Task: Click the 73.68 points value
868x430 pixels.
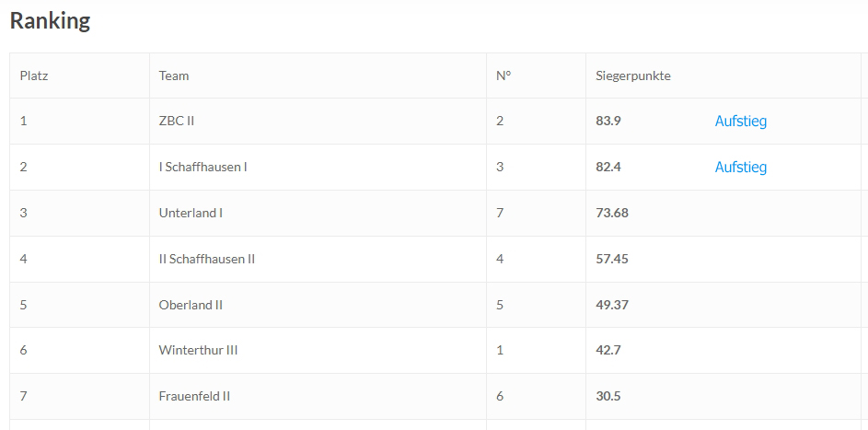Action: [612, 213]
